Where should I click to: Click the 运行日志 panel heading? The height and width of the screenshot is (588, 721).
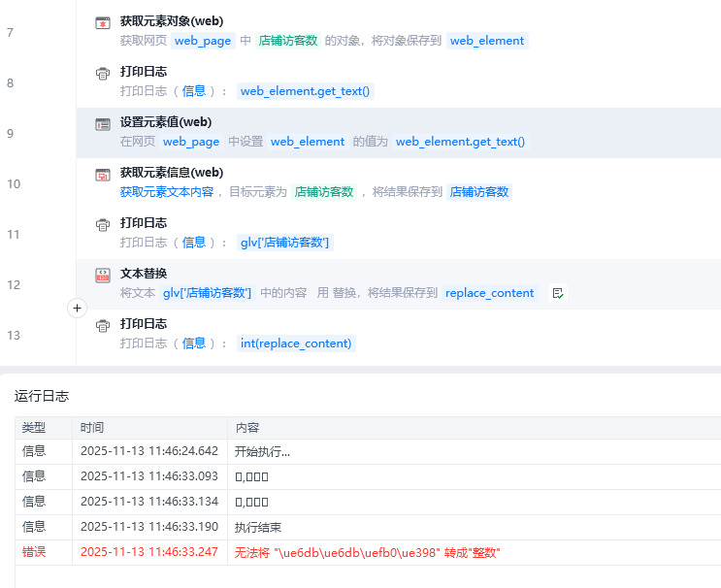(x=42, y=396)
